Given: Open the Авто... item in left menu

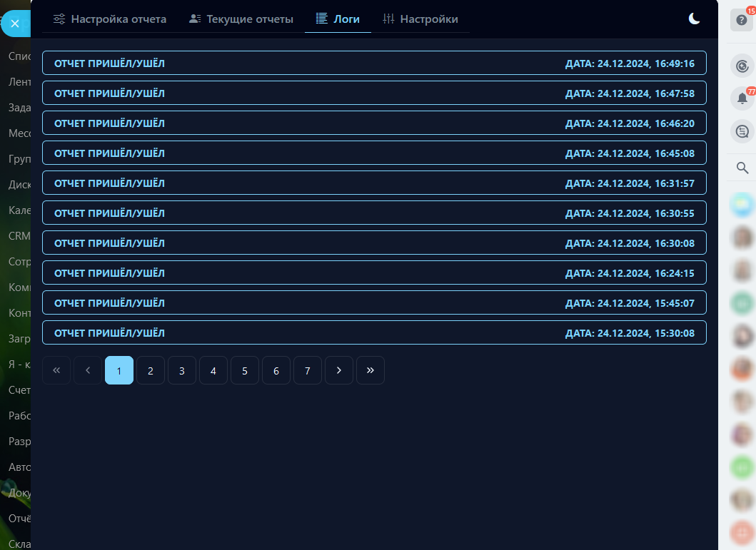Looking at the screenshot, I should [x=19, y=467].
